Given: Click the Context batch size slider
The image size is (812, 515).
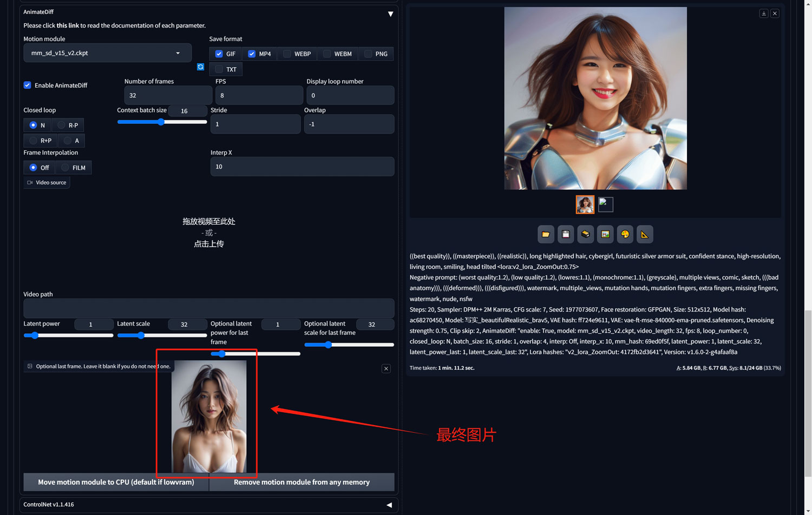Looking at the screenshot, I should click(162, 122).
